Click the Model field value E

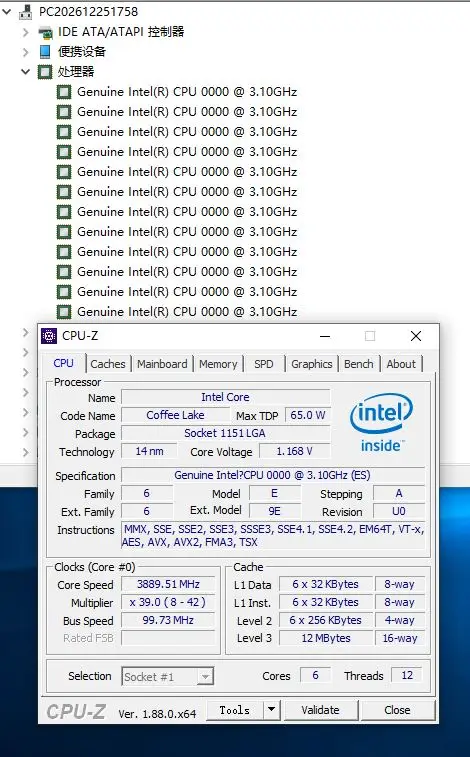coord(275,493)
